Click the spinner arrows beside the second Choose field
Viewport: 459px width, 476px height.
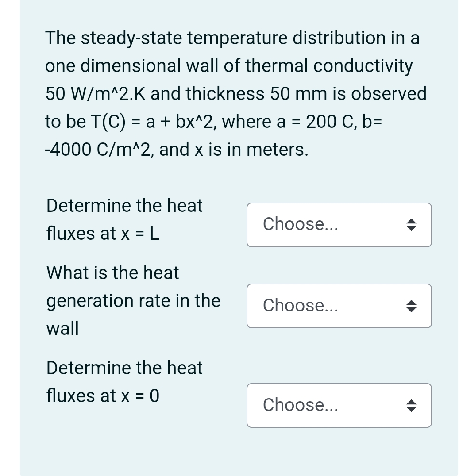click(x=411, y=306)
